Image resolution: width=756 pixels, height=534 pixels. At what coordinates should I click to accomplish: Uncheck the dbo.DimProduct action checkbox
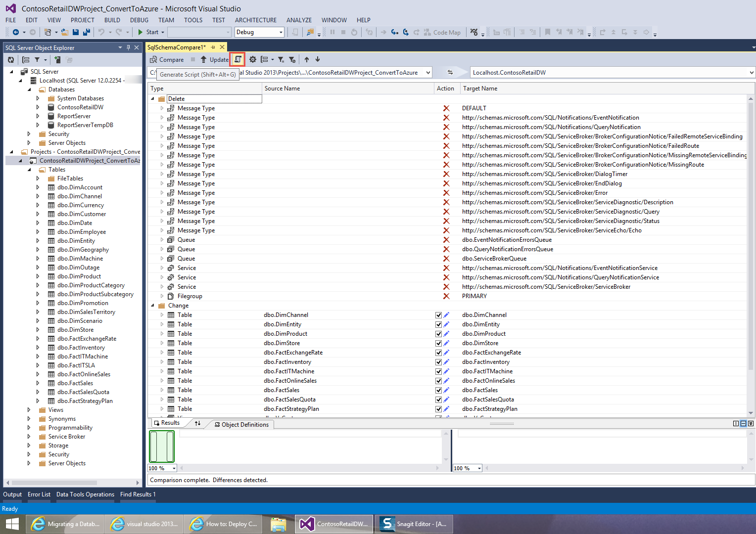(x=438, y=334)
